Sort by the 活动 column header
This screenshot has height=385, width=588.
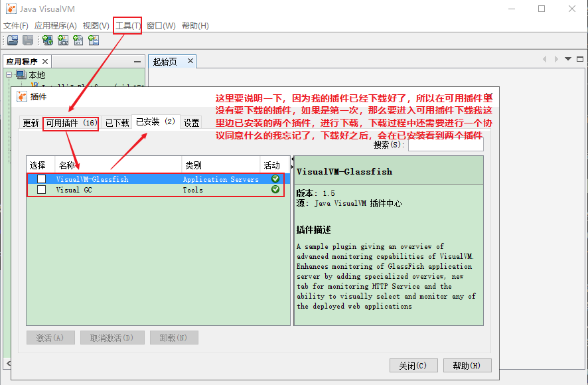pos(275,165)
